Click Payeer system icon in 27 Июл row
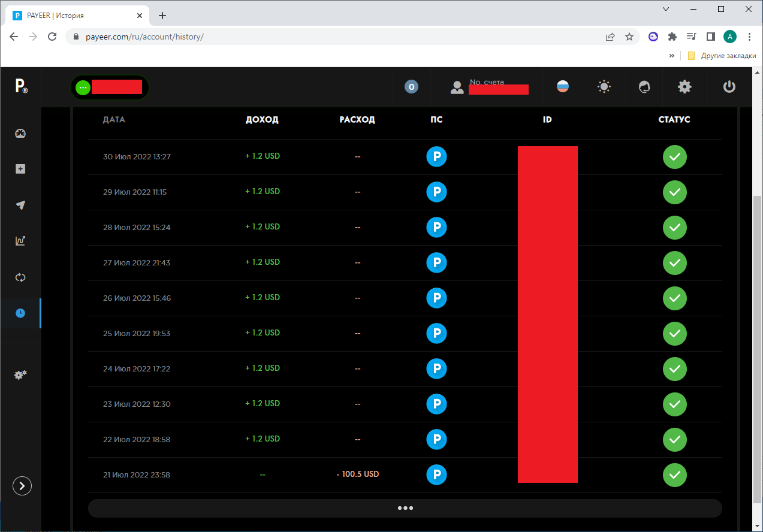 coord(436,263)
